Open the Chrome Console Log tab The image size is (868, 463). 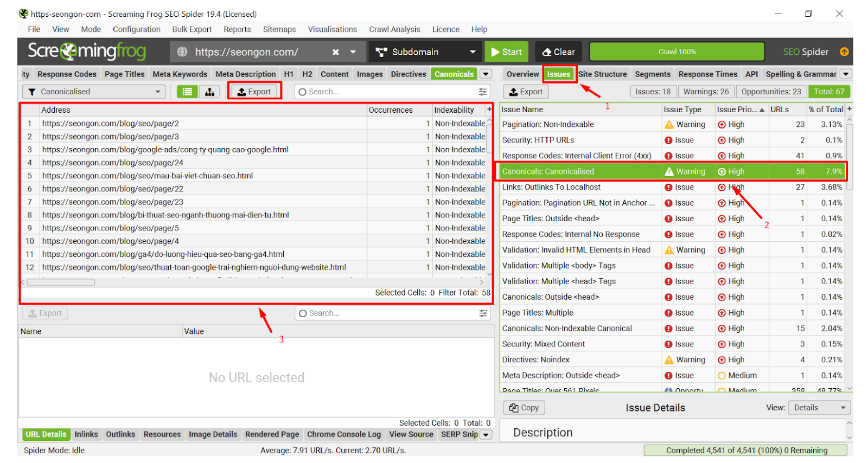pyautogui.click(x=344, y=434)
